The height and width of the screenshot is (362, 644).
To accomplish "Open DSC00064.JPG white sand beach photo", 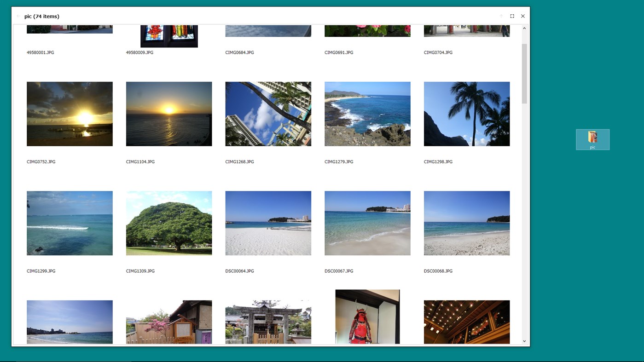I will pyautogui.click(x=268, y=223).
